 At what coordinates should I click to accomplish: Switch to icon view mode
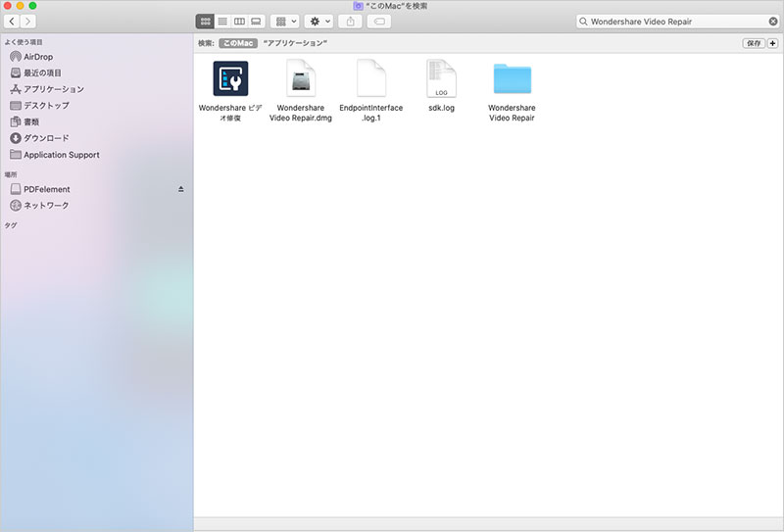click(x=205, y=21)
